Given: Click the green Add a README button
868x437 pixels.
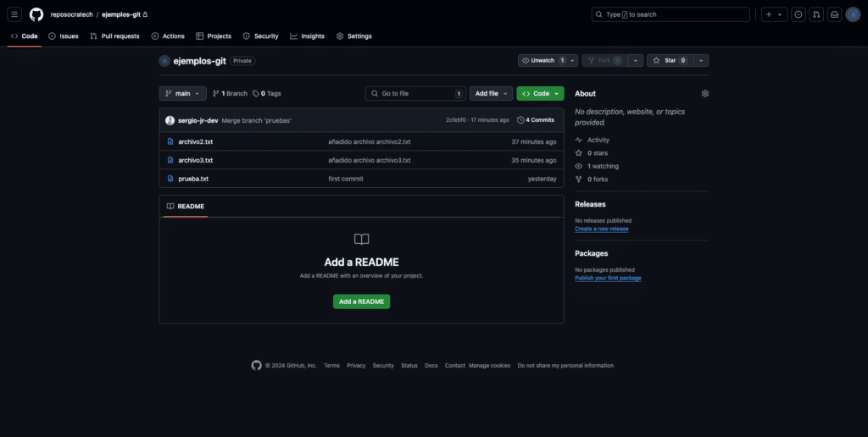Looking at the screenshot, I should pos(361,301).
